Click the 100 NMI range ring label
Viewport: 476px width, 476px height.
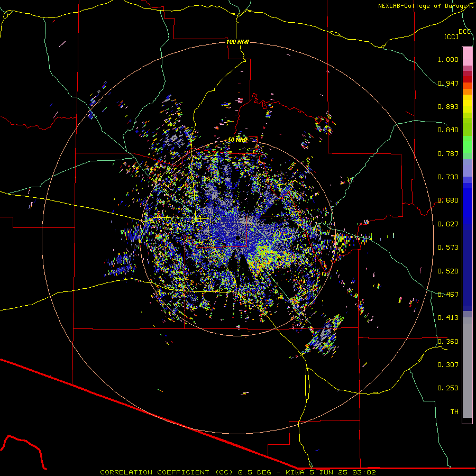(237, 42)
